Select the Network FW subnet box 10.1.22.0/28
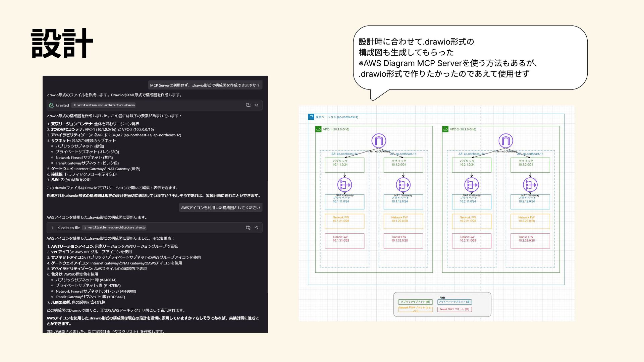The width and height of the screenshot is (644, 362). point(403,221)
